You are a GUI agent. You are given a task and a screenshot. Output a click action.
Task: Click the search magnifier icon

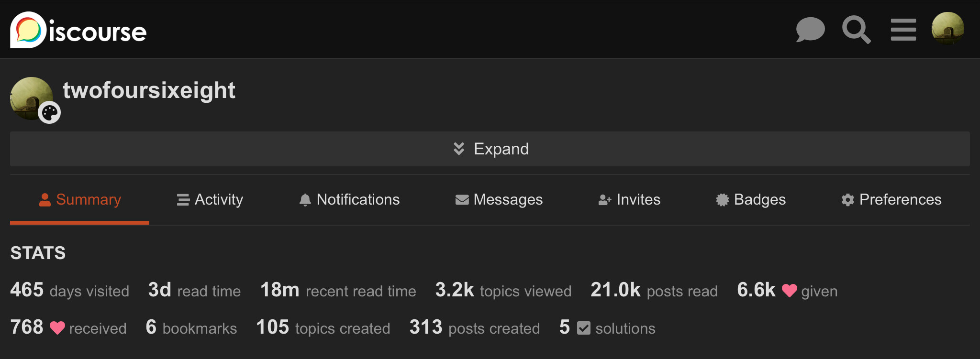click(x=856, y=30)
